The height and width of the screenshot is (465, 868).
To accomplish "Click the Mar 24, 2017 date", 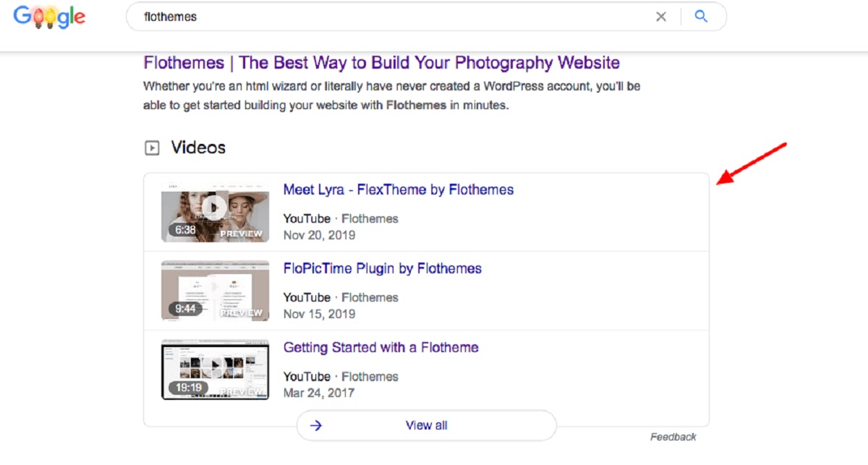I will point(319,393).
